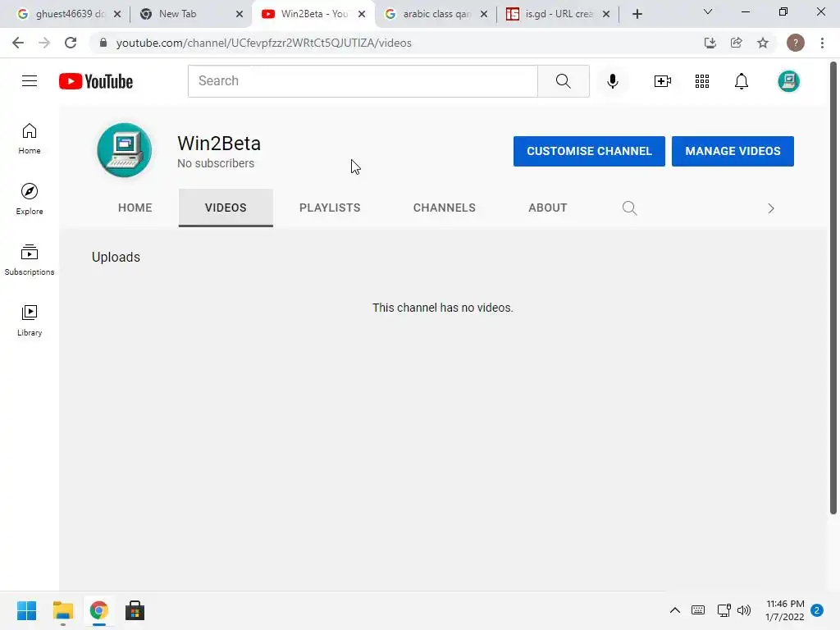Close the New Tab tab
Viewport: 840px width, 630px height.
[x=240, y=14]
